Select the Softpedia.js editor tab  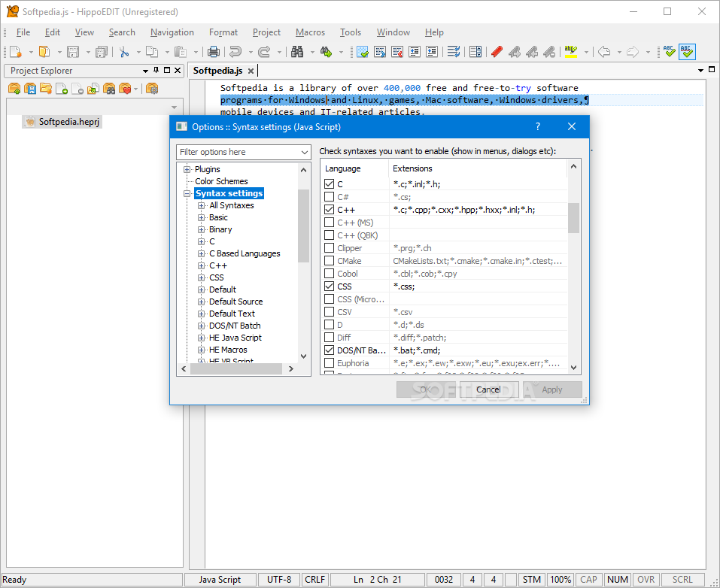tap(217, 70)
